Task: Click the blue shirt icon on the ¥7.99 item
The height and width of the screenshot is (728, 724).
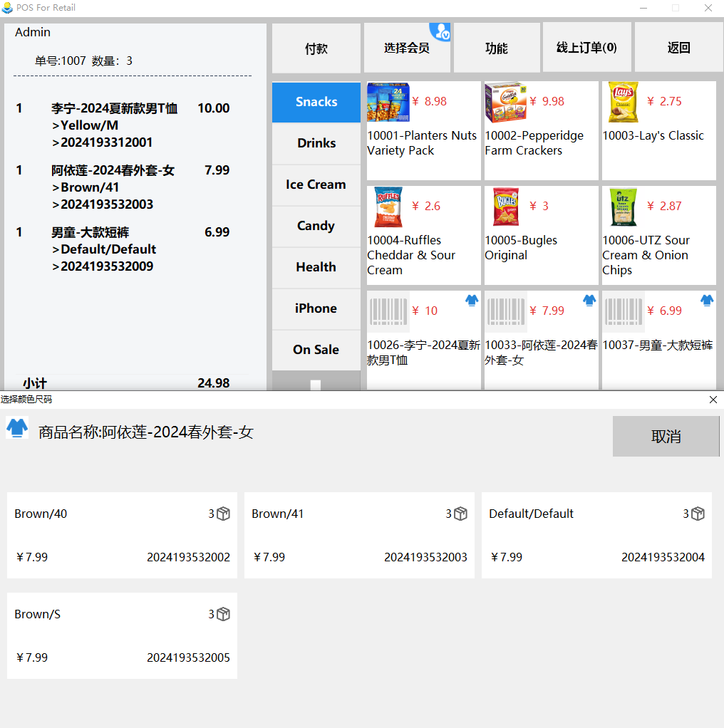Action: pos(589,301)
